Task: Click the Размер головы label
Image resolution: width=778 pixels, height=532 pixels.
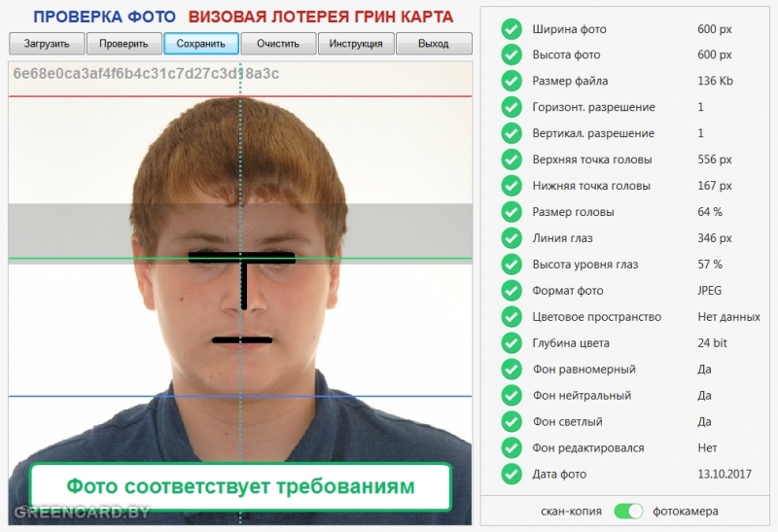Action: point(573,212)
